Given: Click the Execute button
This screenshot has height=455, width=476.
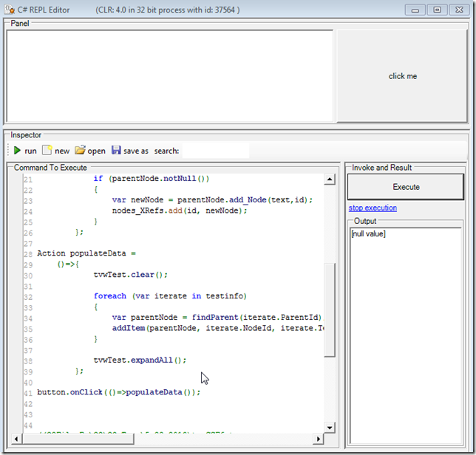Looking at the screenshot, I should (x=406, y=187).
